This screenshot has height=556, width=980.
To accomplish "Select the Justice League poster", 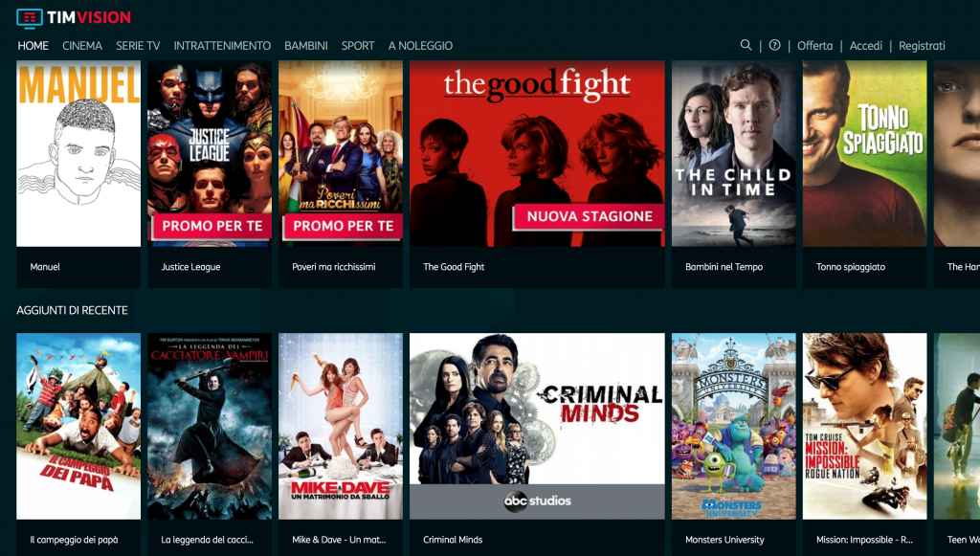I will (x=210, y=154).
